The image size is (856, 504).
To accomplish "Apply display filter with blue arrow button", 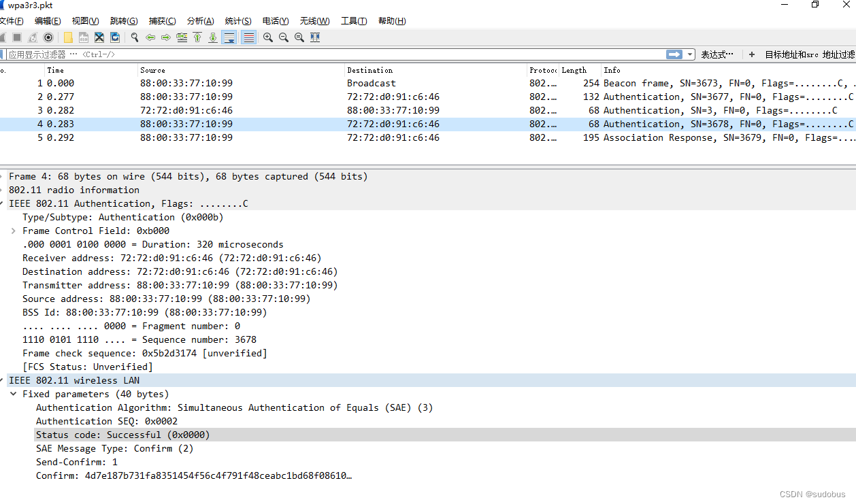I will tap(674, 54).
